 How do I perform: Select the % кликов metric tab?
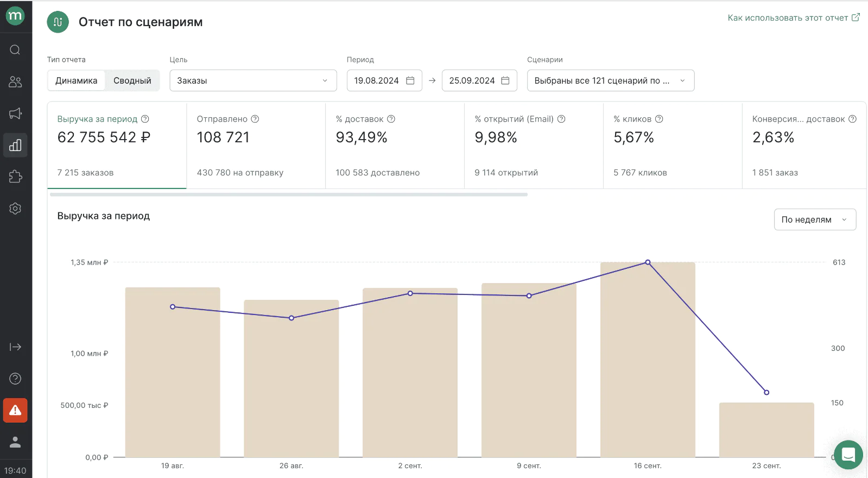pos(673,146)
